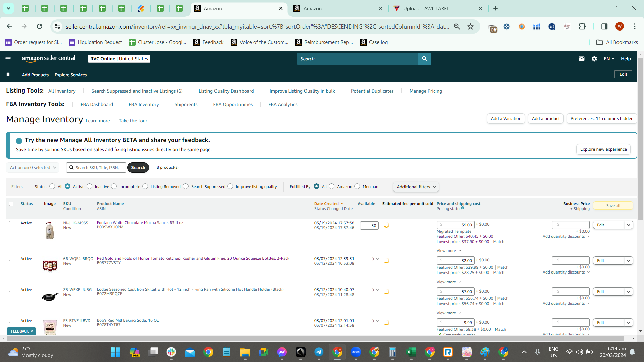Expand the Additional filters dropdown

416,187
